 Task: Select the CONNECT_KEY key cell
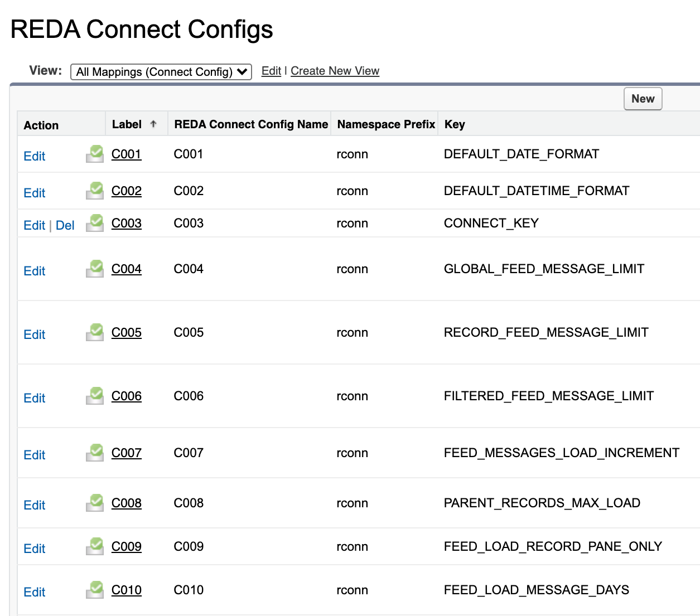[491, 223]
